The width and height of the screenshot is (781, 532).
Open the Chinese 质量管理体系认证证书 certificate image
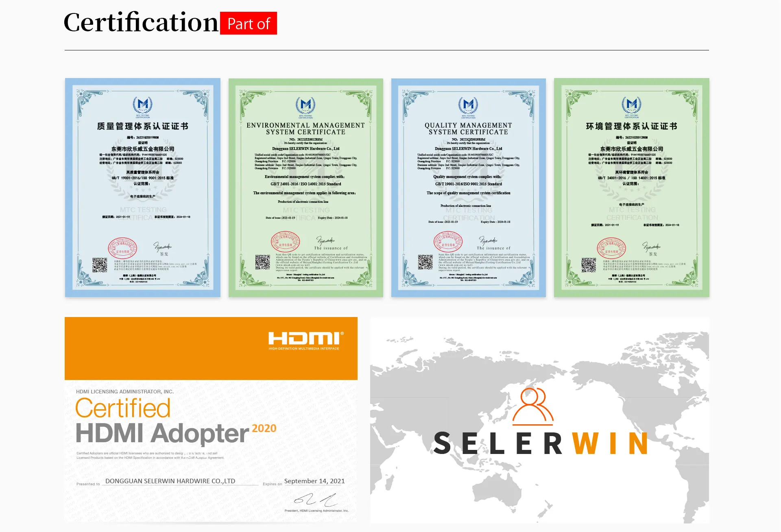[x=143, y=187]
